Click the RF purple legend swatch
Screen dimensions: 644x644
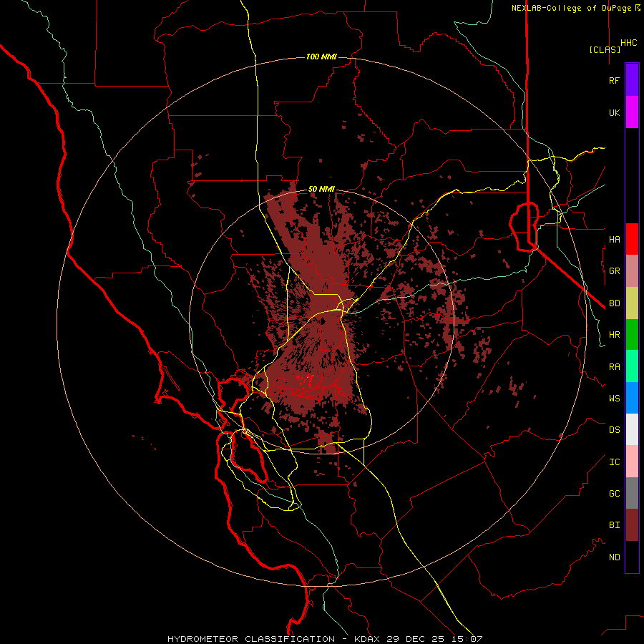click(632, 80)
